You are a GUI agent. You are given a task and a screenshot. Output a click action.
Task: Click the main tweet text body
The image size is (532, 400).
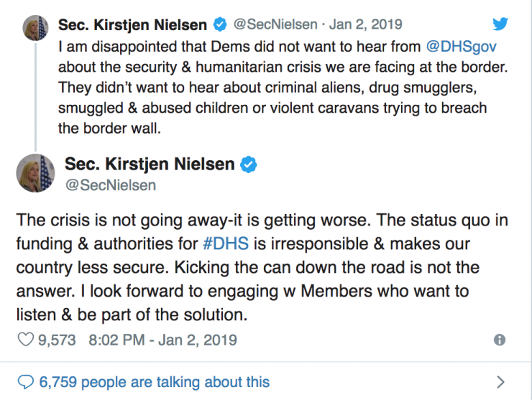coord(262,267)
